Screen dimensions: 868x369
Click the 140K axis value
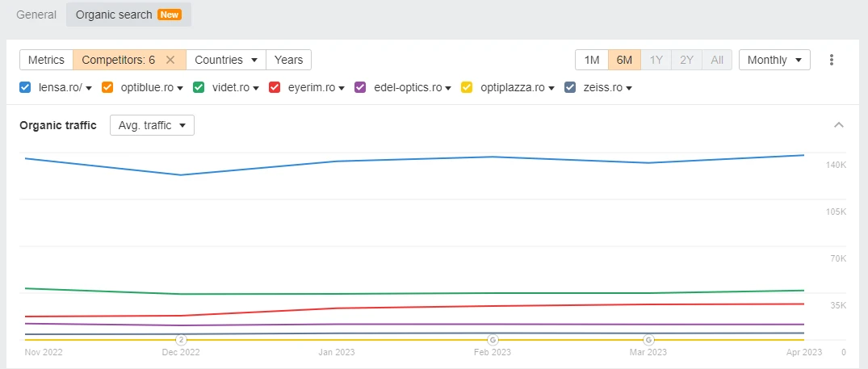pos(836,165)
